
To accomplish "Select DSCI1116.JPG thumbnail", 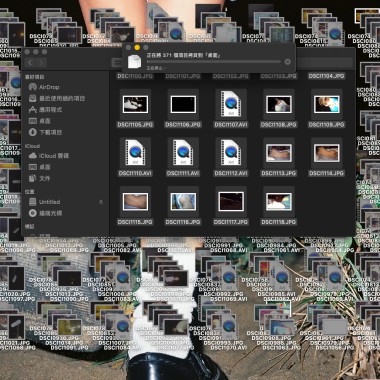I will coord(183,202).
